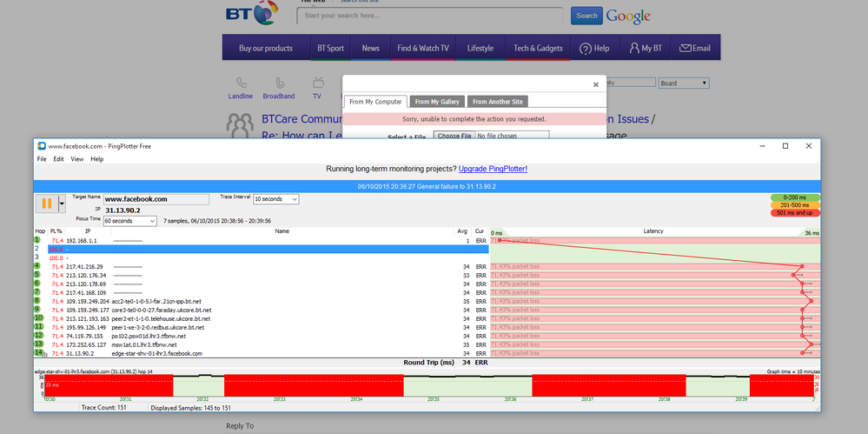The height and width of the screenshot is (434, 868).
Task: Click the BT page search box
Action: click(x=429, y=16)
